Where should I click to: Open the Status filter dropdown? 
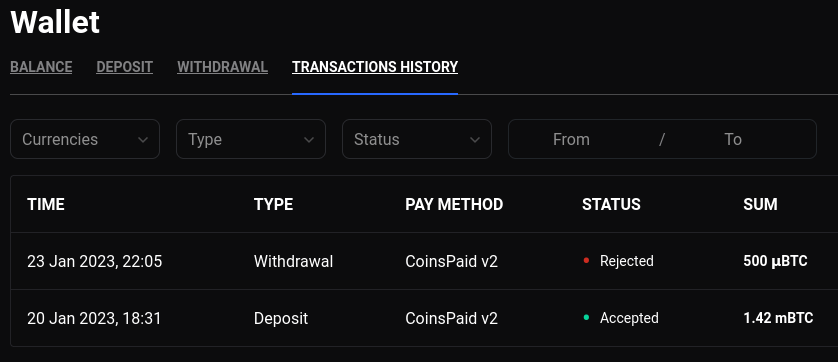pos(417,139)
